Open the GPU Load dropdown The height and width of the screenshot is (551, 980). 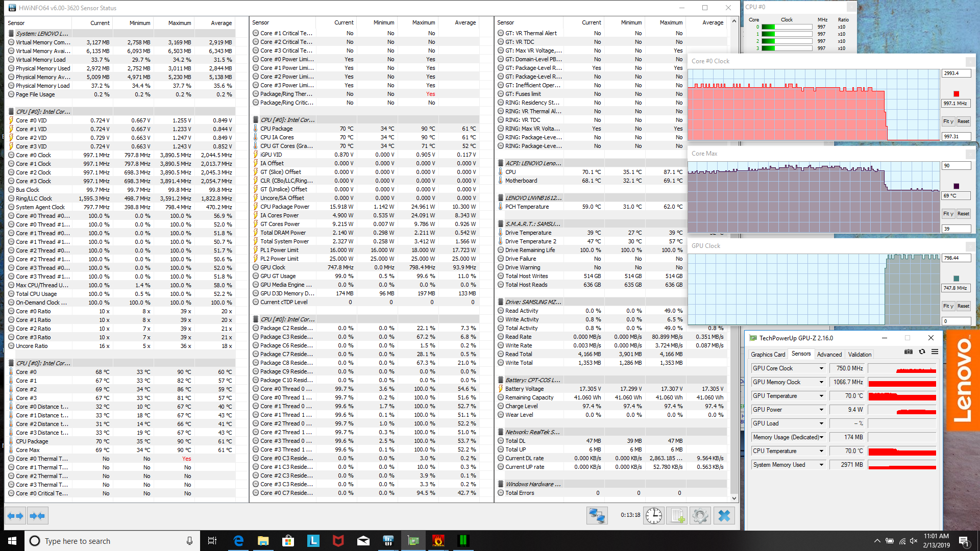click(821, 423)
